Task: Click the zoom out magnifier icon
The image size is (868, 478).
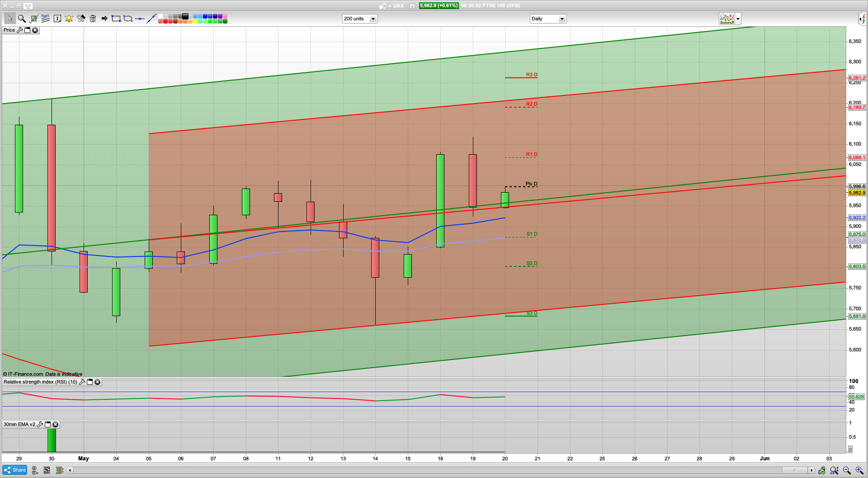Action: pos(847,470)
